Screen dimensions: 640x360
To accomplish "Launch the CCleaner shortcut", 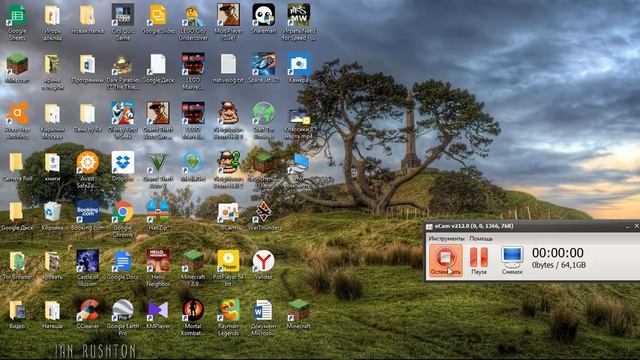I will [x=87, y=313].
